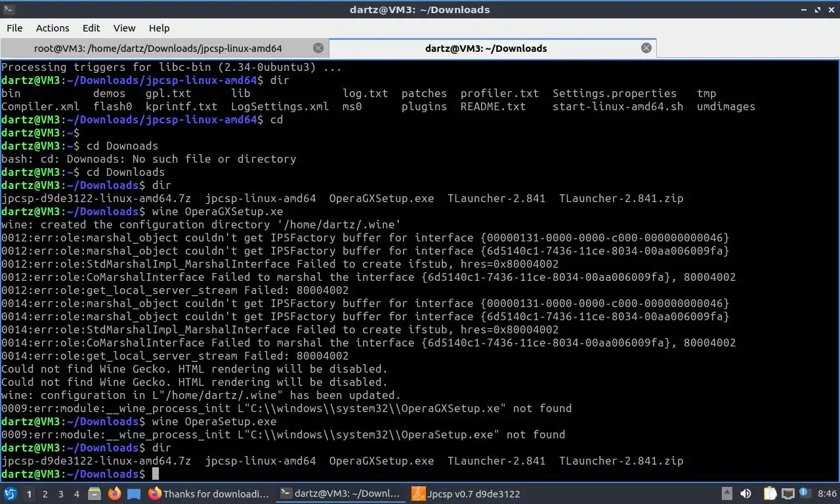Click the show desktop panel icon
Screen dimensions: 840x504
pos(134,493)
